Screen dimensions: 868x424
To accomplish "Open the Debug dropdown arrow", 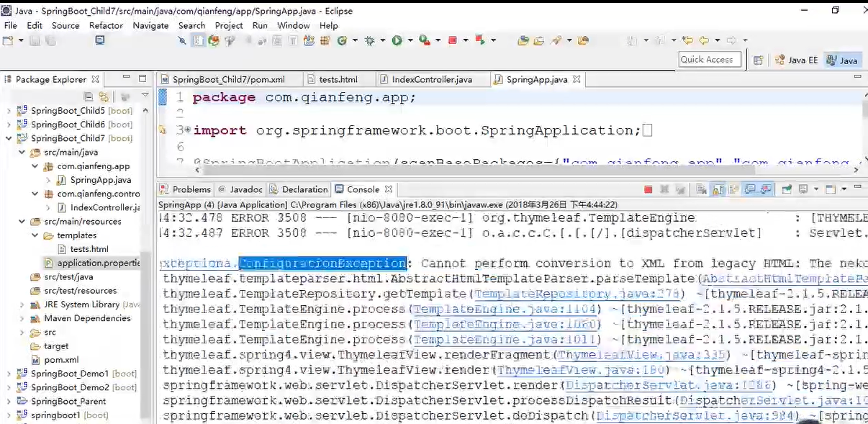I will click(382, 40).
